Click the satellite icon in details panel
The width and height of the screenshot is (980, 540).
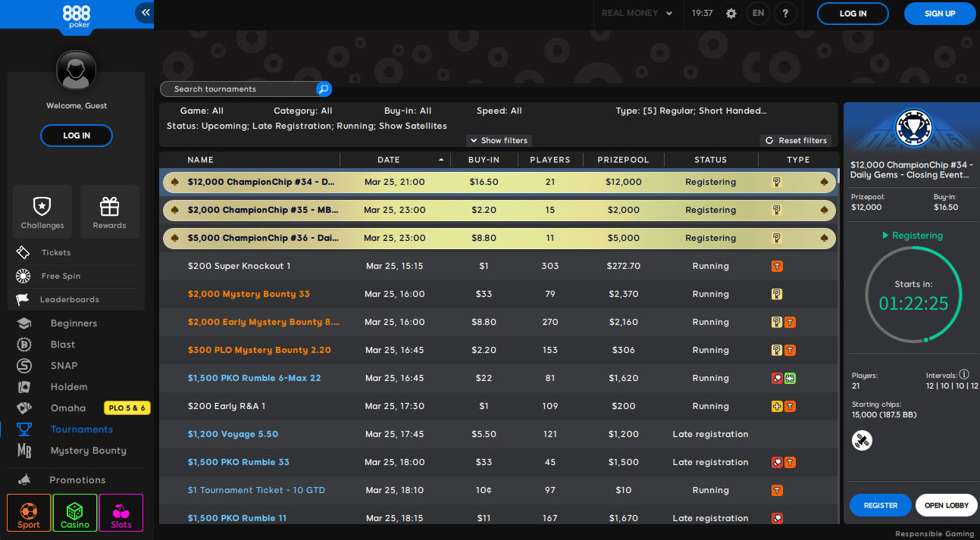coord(862,440)
